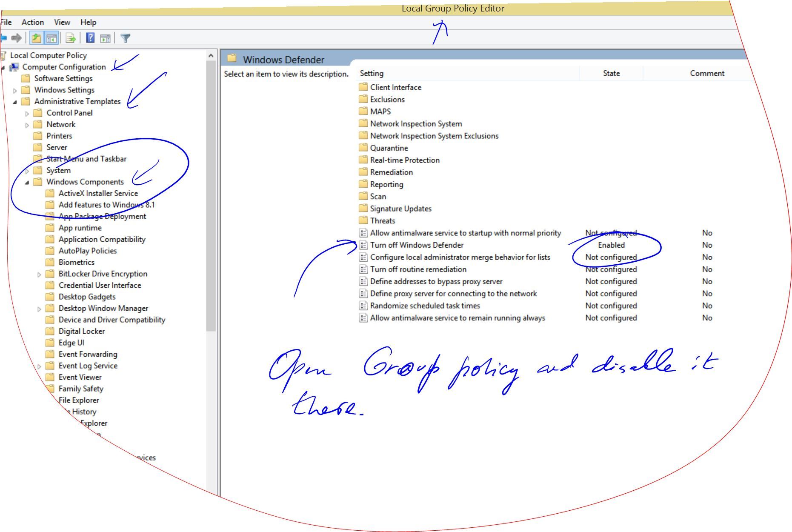The height and width of the screenshot is (532, 792).
Task: Click policy icon beside Turn off routine remediation
Action: [363, 269]
